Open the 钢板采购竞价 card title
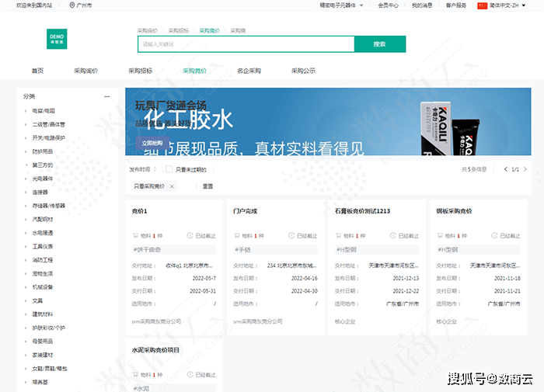Viewport: 544px width, 392px height. [454, 211]
